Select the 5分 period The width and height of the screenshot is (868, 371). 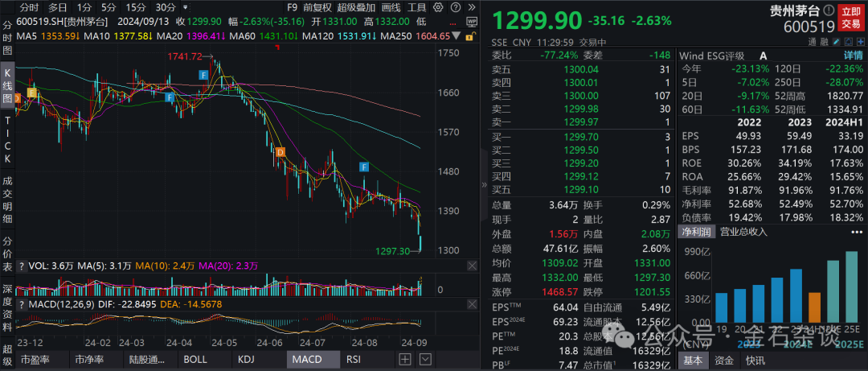(x=108, y=8)
